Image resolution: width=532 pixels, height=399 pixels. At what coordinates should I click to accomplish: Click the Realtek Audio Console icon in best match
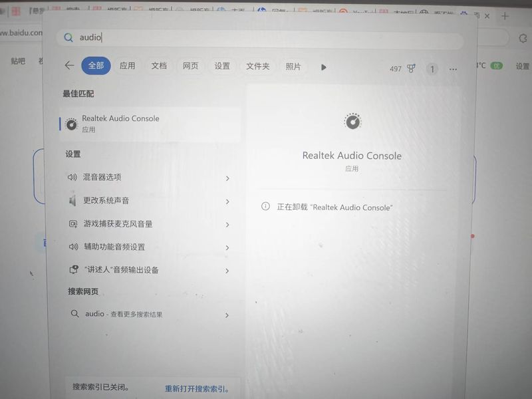pos(71,124)
